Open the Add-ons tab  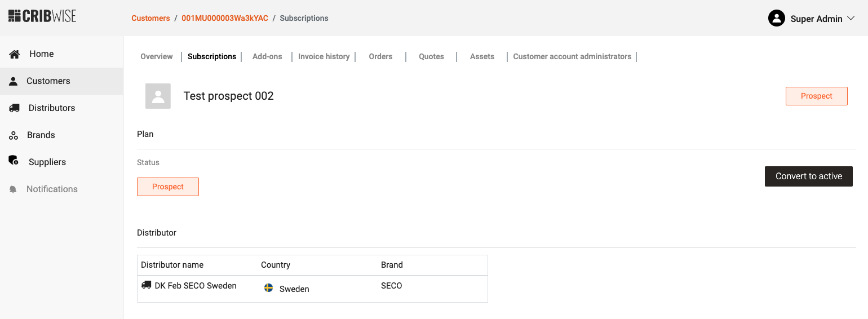pos(267,56)
